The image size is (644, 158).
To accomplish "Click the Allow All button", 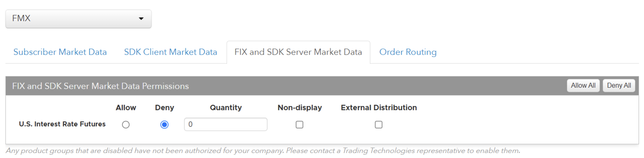I will click(x=583, y=86).
